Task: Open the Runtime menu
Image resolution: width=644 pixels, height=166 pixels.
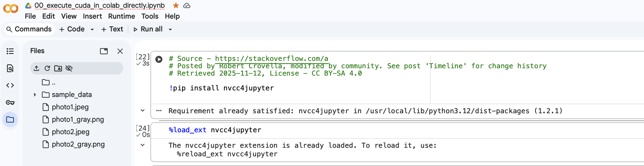Action: point(121,16)
